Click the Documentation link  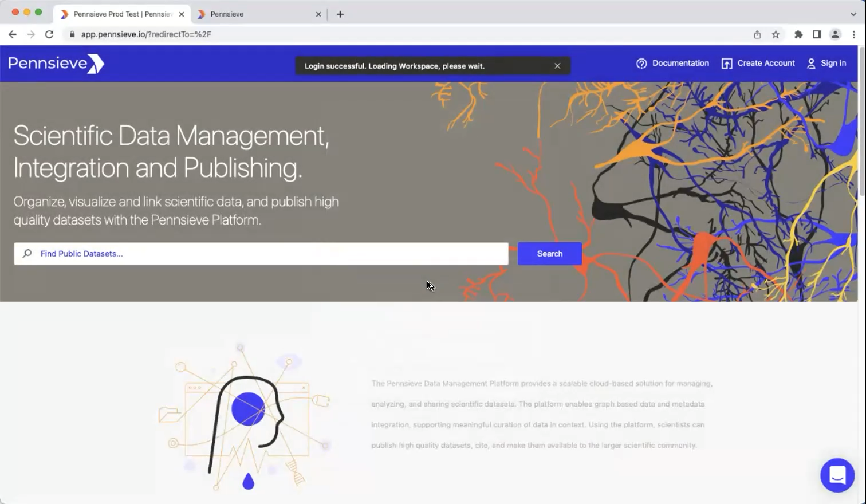click(680, 63)
